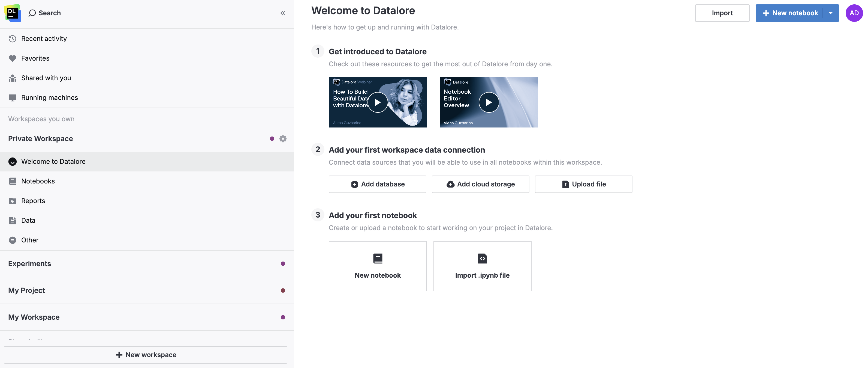Open the Other section in the sidebar

[x=30, y=240]
